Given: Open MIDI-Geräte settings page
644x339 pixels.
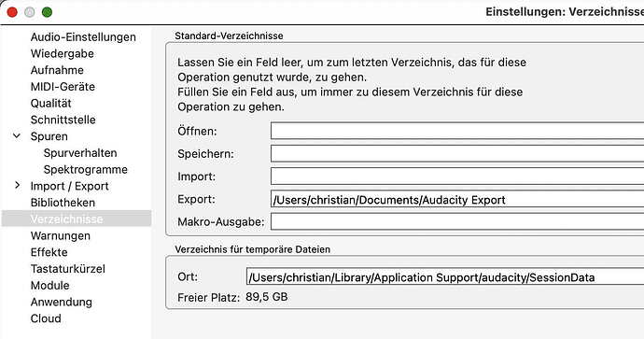Looking at the screenshot, I should coord(63,87).
